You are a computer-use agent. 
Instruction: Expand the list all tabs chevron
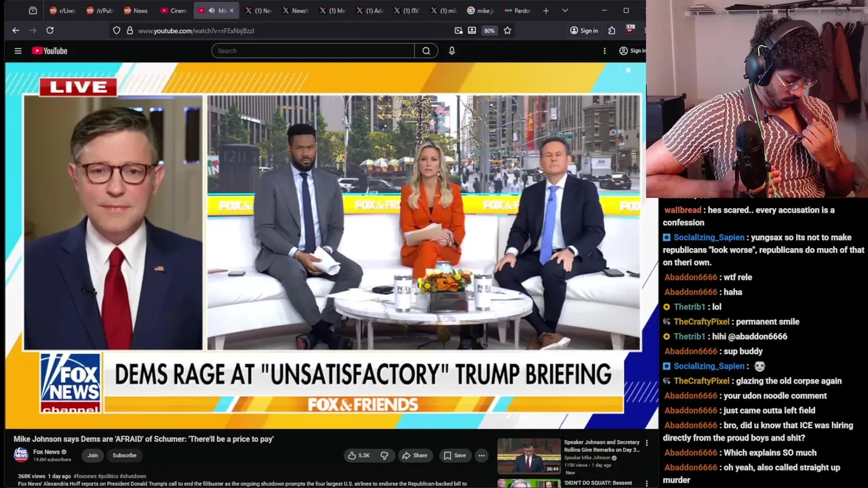tap(565, 11)
